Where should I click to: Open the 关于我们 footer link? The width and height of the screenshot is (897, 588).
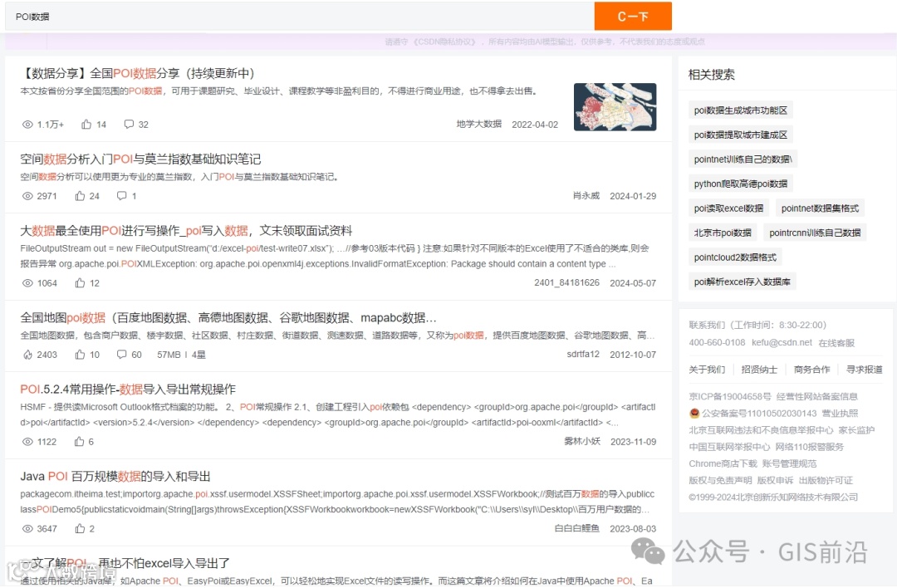(707, 370)
